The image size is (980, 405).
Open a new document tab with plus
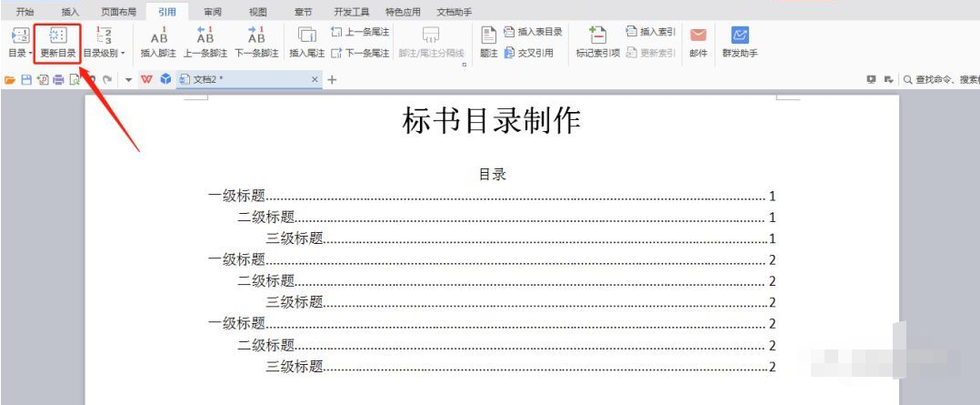(x=332, y=80)
